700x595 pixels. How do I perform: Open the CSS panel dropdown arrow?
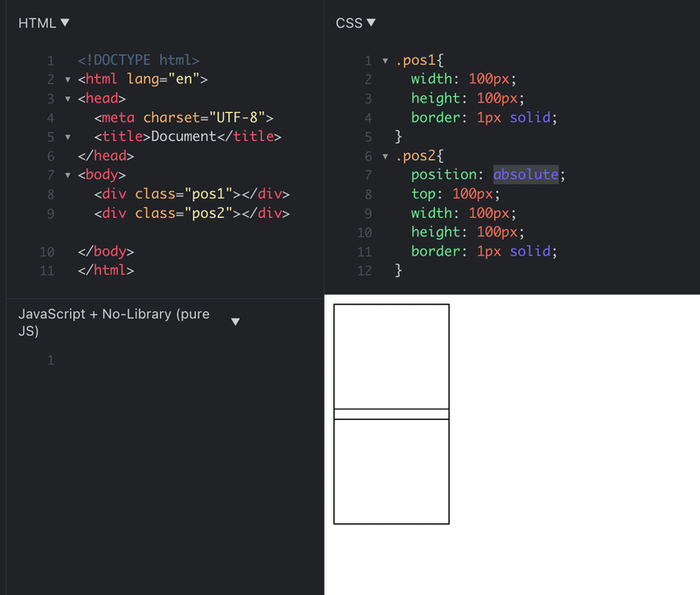370,23
